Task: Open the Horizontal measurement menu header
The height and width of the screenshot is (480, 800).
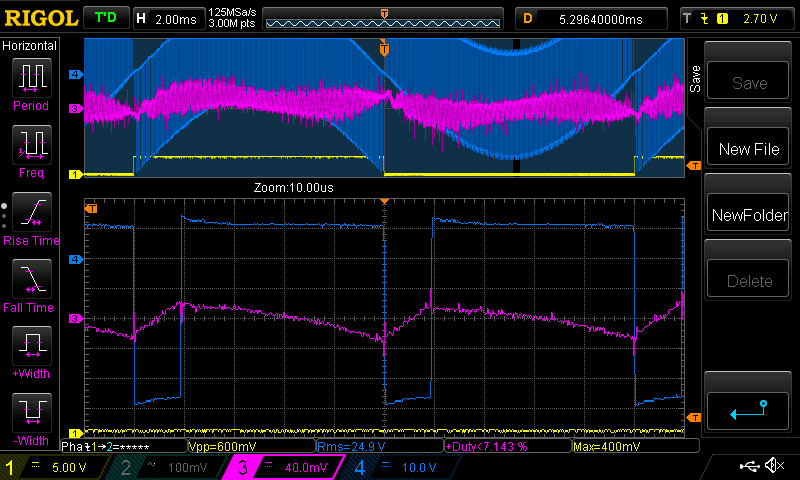Action: [x=30, y=46]
